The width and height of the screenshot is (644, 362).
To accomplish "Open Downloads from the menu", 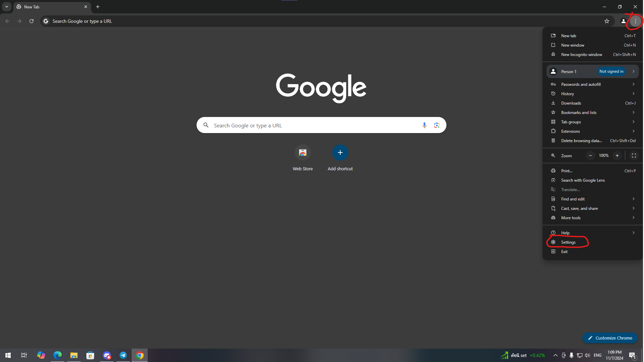I will (593, 103).
